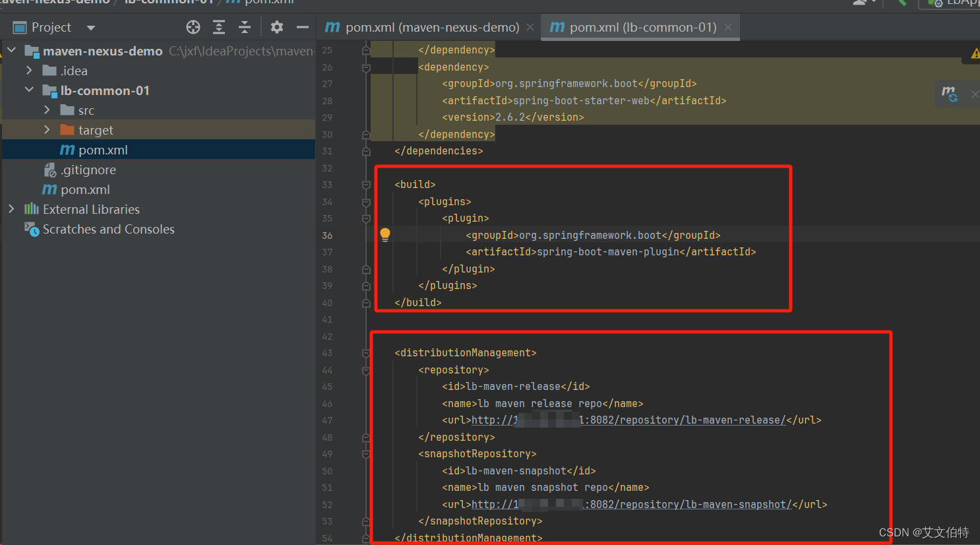This screenshot has height=545, width=980.
Task: Select Scratches and Consoles item
Action: 109,229
